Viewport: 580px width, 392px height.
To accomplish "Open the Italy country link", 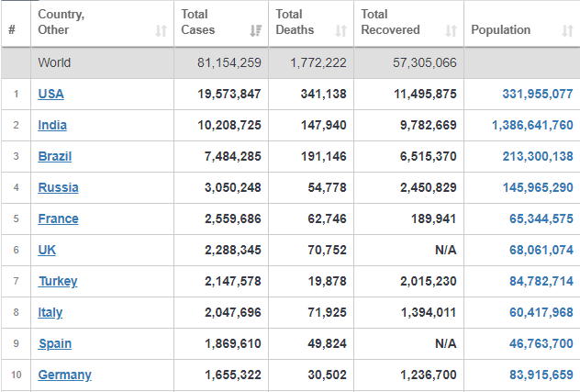I will coord(50,312).
